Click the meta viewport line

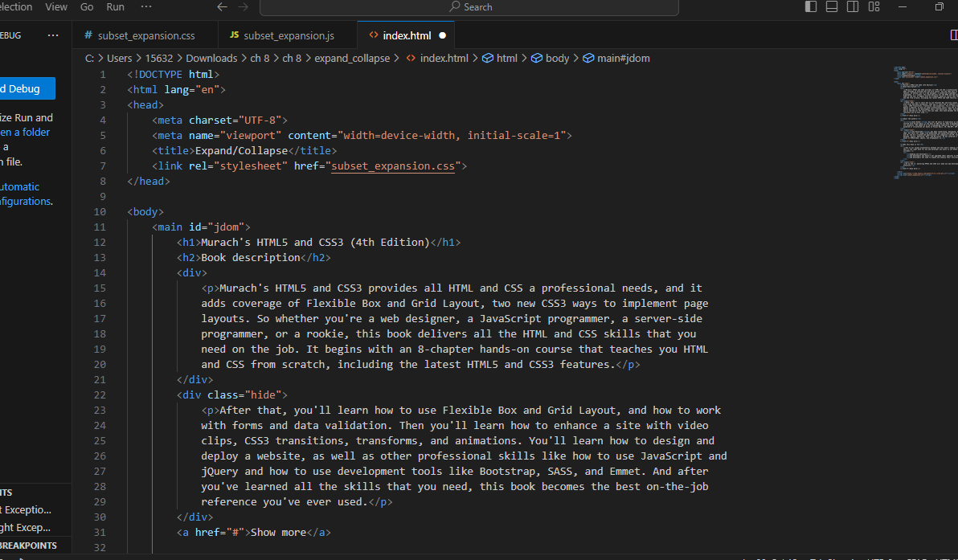pos(362,136)
